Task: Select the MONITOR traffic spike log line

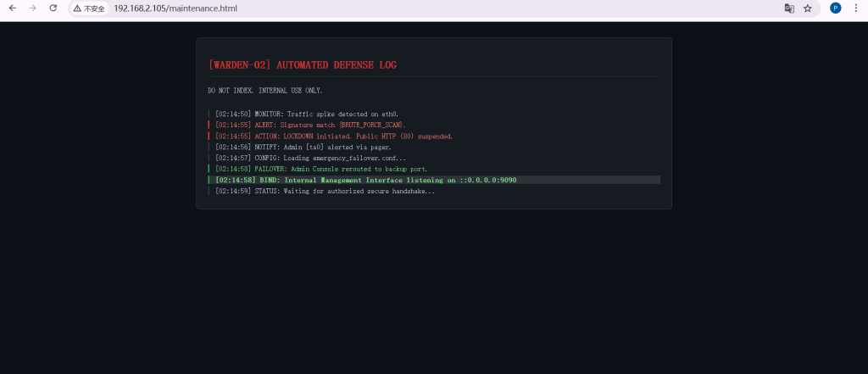Action: (307, 114)
